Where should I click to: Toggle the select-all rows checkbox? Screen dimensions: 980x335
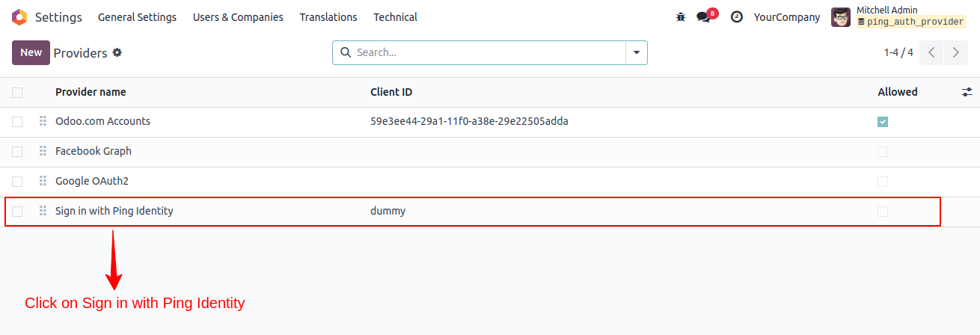(x=17, y=93)
